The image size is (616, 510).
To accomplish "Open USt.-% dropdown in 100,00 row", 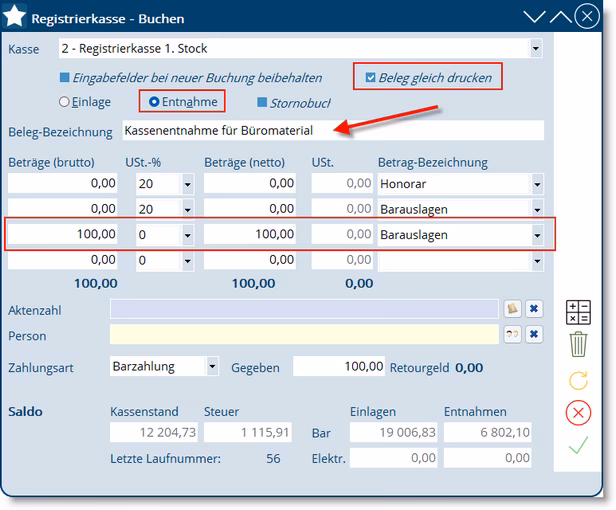I will (x=188, y=235).
